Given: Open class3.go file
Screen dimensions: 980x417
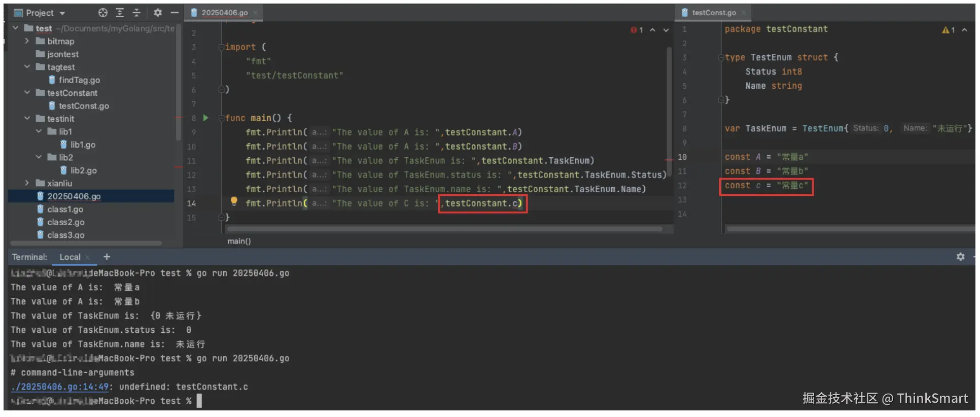Looking at the screenshot, I should pyautogui.click(x=66, y=235).
